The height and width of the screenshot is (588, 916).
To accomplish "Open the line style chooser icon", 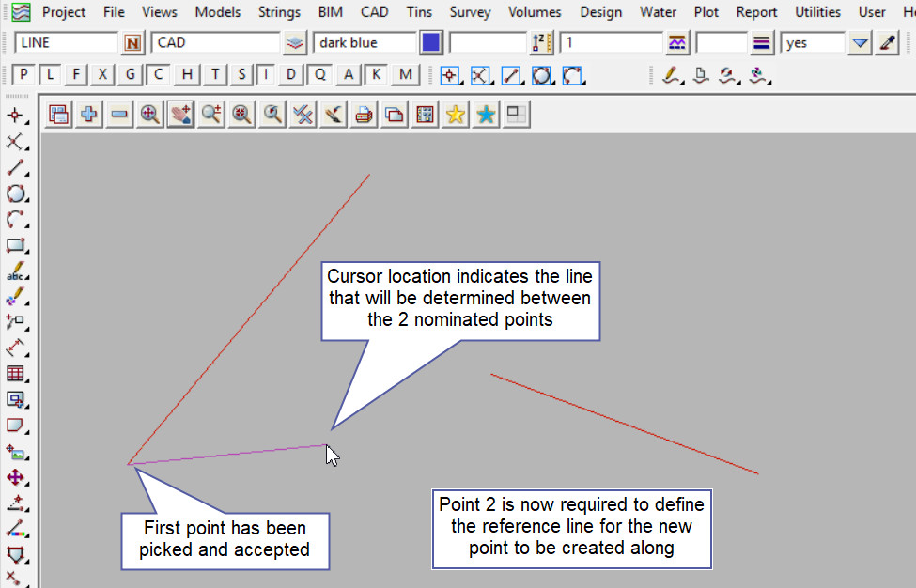I will (762, 43).
